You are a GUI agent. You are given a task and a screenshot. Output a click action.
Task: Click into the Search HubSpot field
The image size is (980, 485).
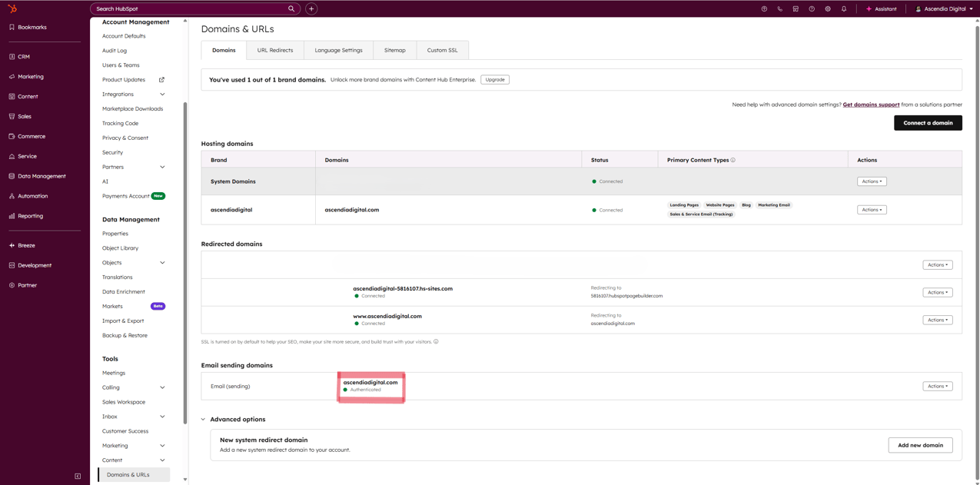[190, 9]
